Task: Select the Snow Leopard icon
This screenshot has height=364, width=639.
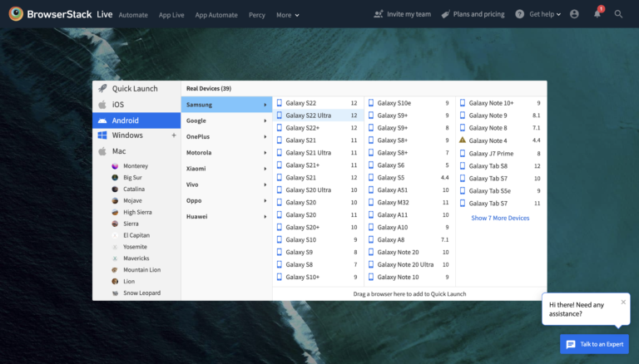Action: (x=115, y=293)
